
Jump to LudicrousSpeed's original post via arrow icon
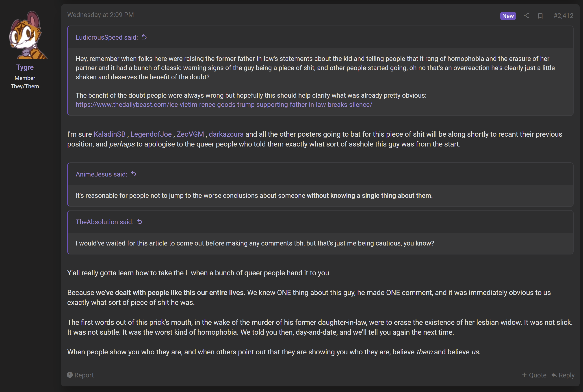[144, 37]
